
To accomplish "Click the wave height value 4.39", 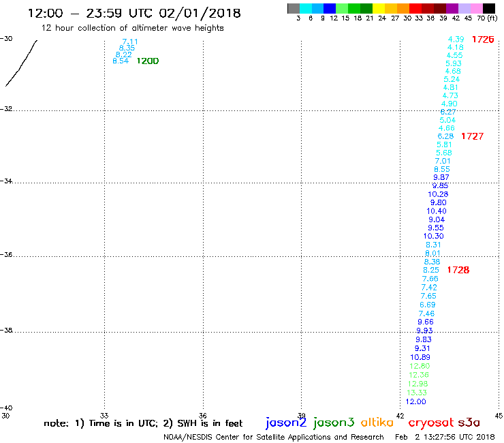I will pyautogui.click(x=456, y=40).
